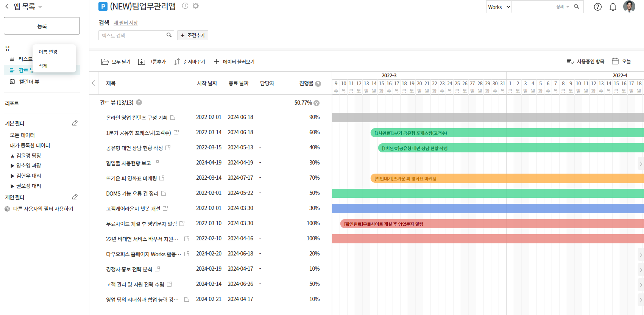This screenshot has height=315, width=644.
Task: Click 오늘 calendar button
Action: (621, 61)
